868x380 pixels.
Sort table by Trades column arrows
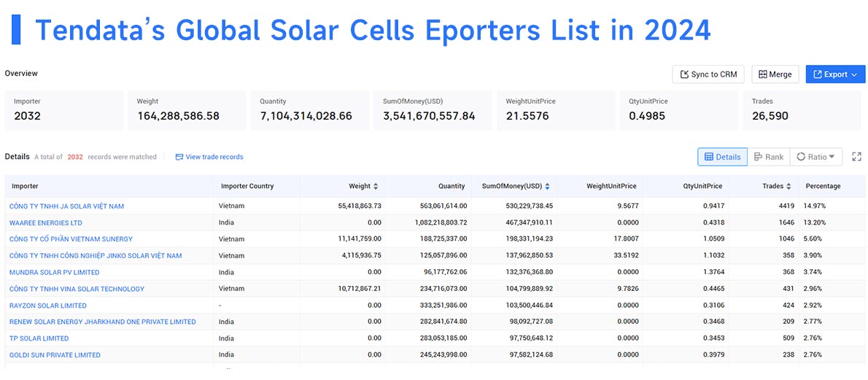click(788, 187)
